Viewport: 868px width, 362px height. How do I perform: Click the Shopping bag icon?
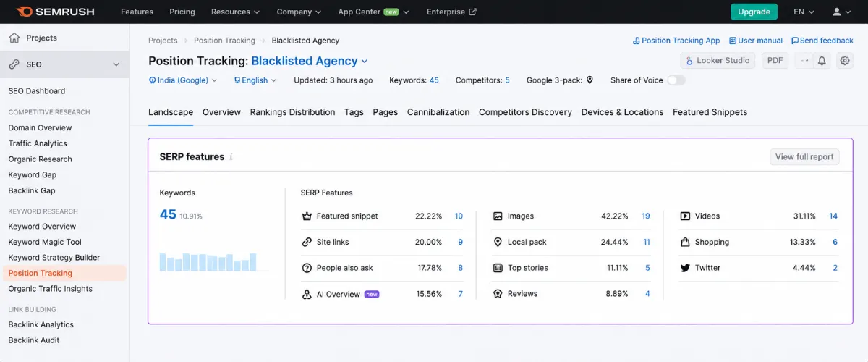(685, 242)
